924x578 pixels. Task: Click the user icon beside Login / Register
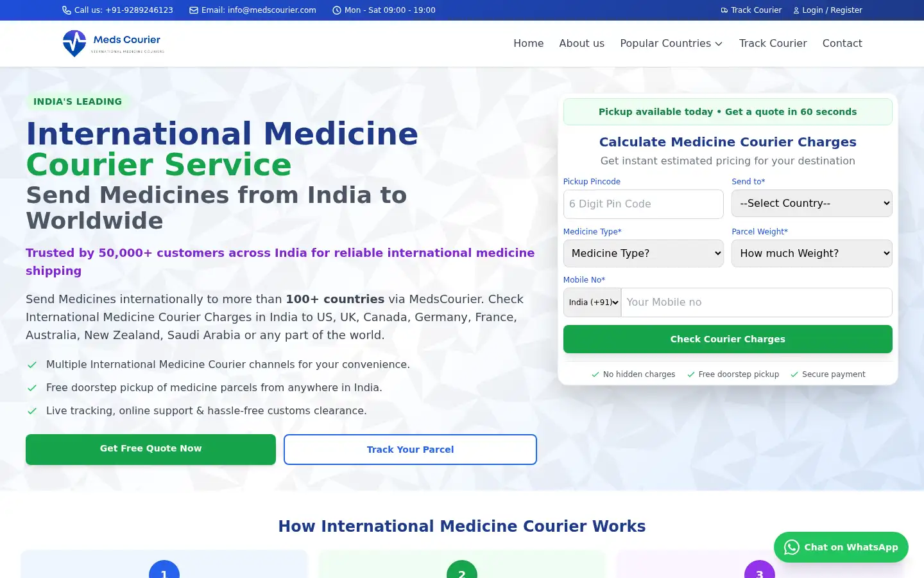tap(796, 10)
